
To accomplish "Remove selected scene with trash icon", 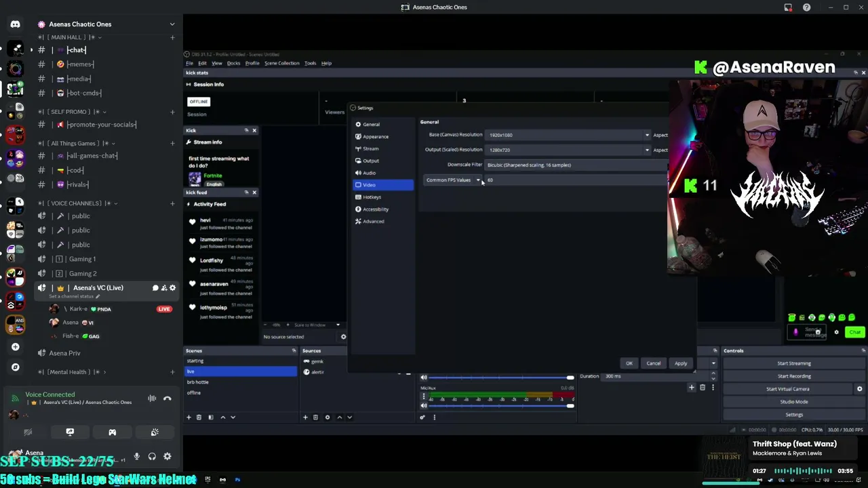I will click(x=199, y=418).
